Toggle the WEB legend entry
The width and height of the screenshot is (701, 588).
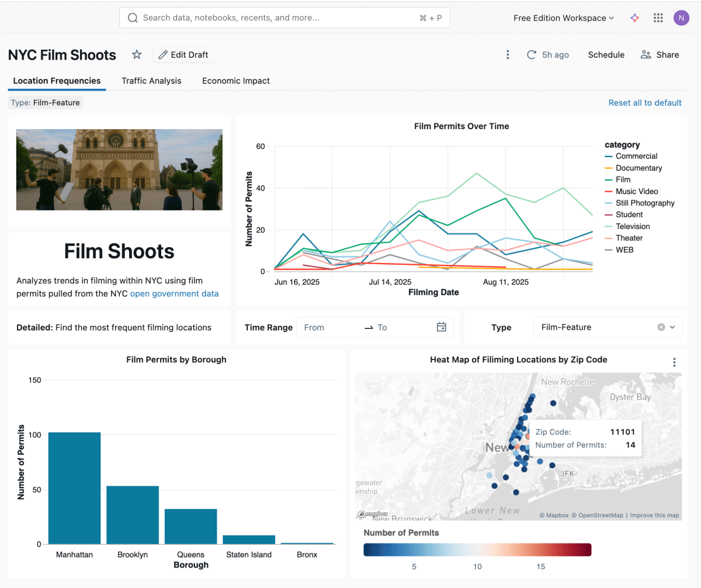[x=619, y=250]
